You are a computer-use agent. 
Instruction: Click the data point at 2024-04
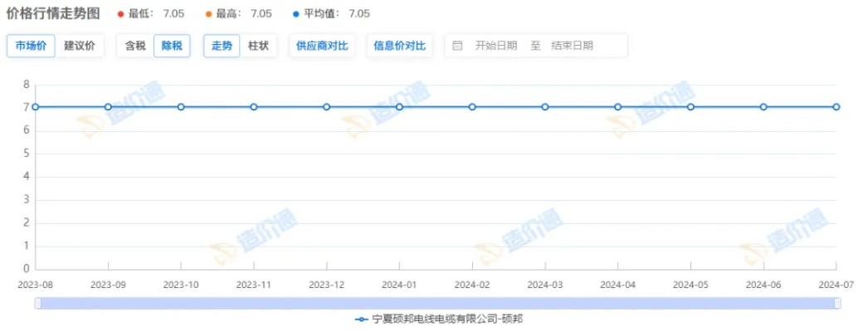[618, 107]
